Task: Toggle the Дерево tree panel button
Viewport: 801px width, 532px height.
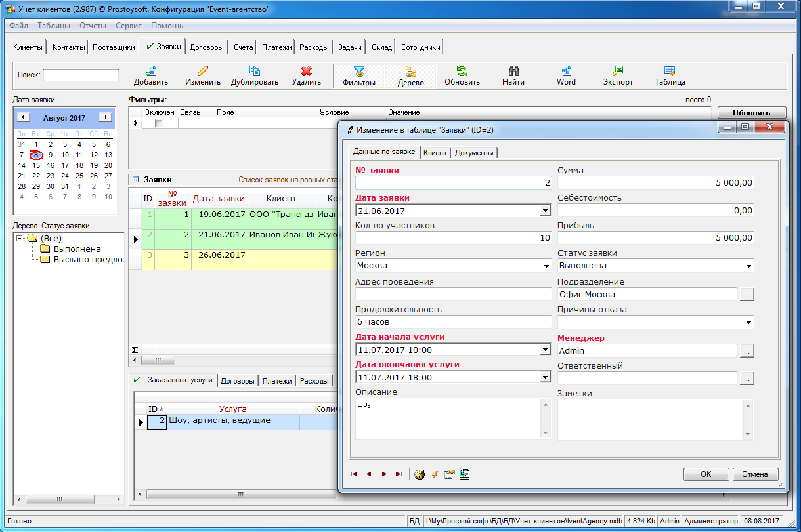Action: pos(410,76)
